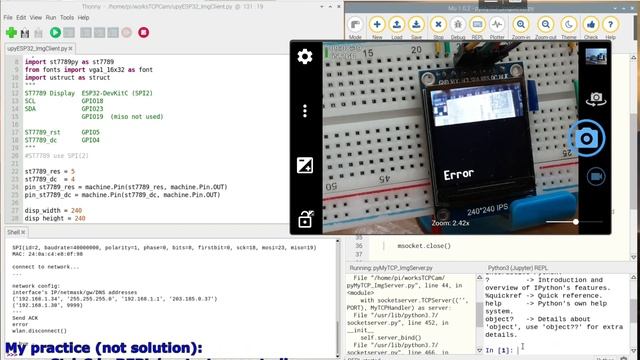Open the Help menu in Thonny
The height and width of the screenshot is (360, 640).
(x=83, y=18)
